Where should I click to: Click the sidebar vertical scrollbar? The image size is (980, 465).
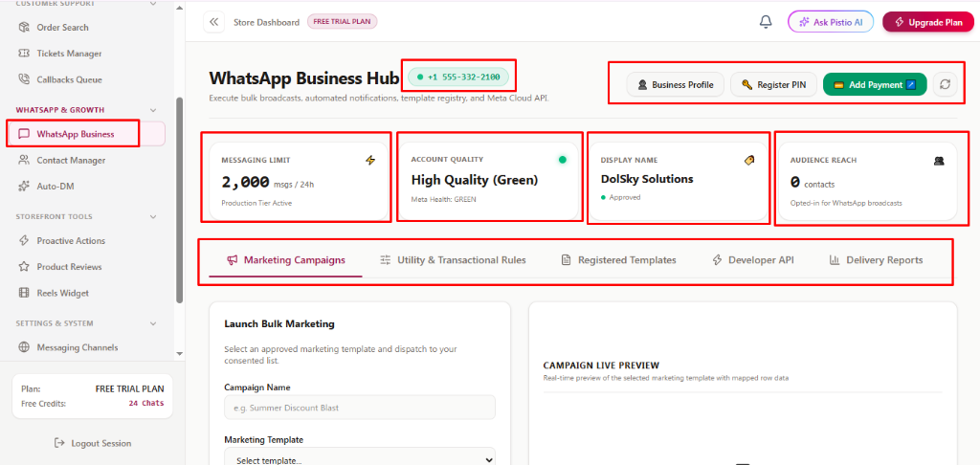click(x=180, y=200)
